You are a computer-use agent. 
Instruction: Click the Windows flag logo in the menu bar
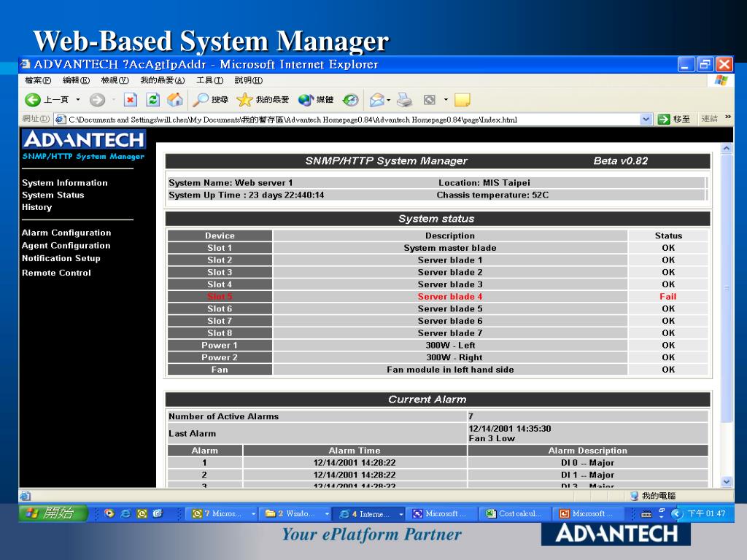[721, 80]
